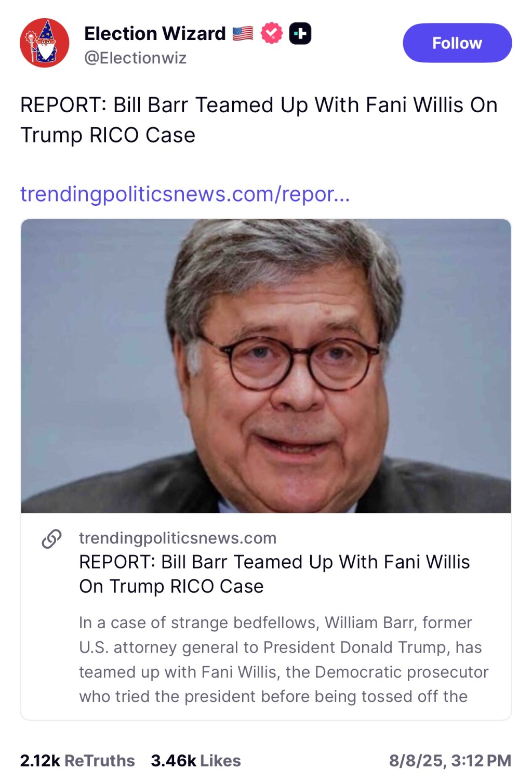
Task: Click the Election Wizard display name
Action: point(153,32)
